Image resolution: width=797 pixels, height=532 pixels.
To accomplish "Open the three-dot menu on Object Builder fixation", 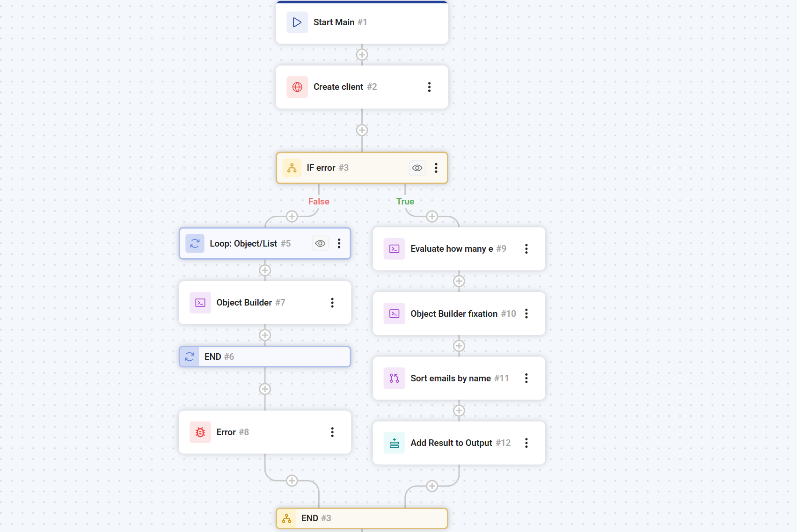I will (526, 313).
